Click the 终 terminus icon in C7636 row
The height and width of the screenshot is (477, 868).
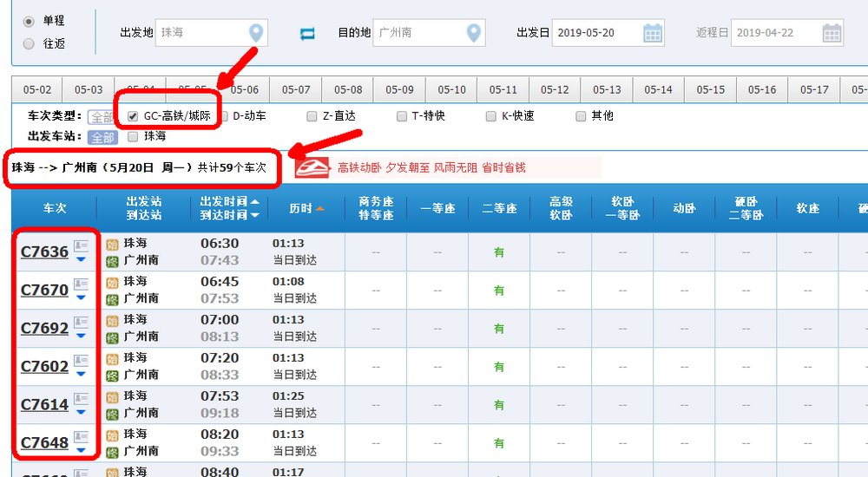tap(112, 261)
